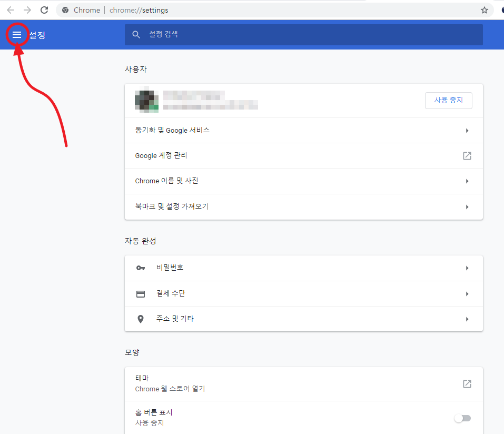504x434 pixels.
Task: Open 결제 수단 settings
Action: pyautogui.click(x=304, y=294)
